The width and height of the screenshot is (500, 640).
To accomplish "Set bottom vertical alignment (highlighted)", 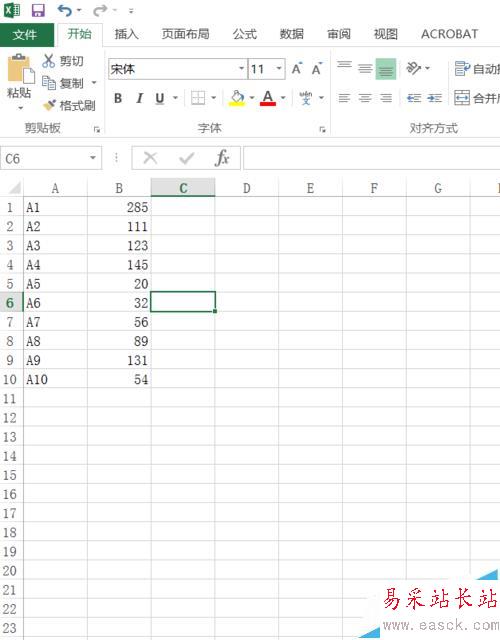I will click(386, 69).
